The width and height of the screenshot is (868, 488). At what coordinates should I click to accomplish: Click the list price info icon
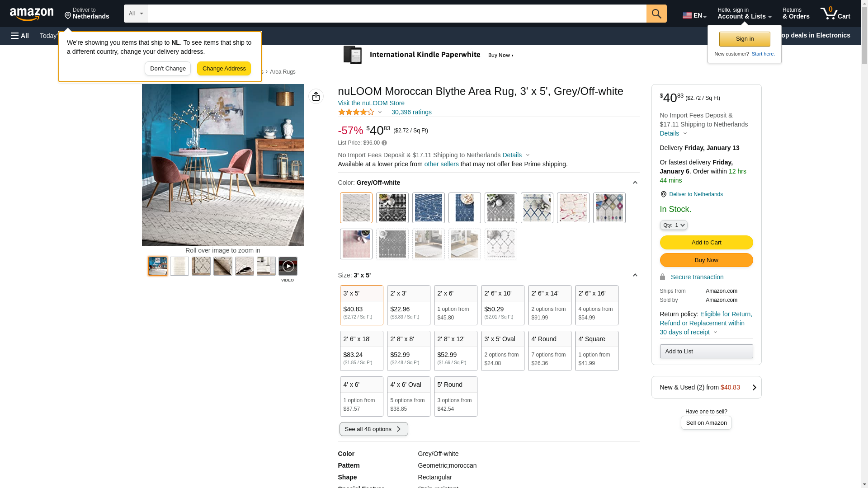[x=384, y=143]
